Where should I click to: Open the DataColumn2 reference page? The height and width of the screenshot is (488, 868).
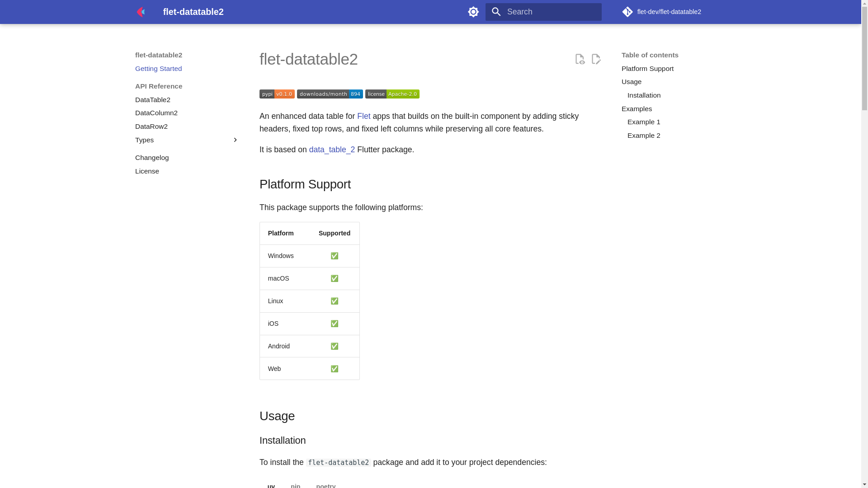pos(156,113)
